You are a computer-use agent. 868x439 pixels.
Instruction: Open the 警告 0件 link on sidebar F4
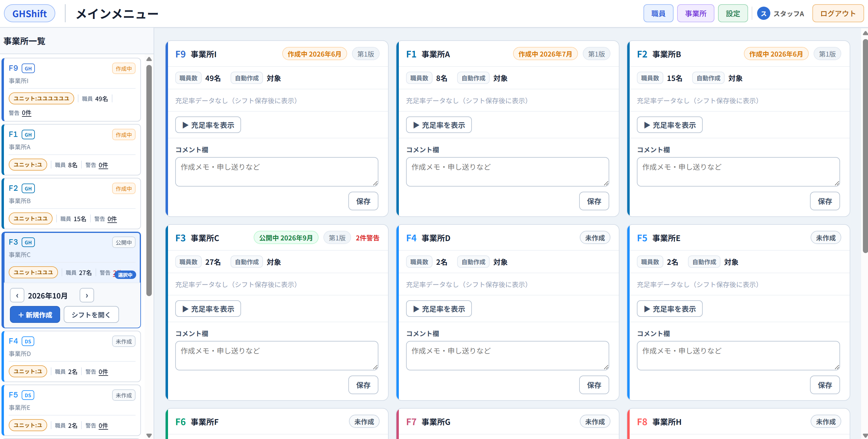click(103, 372)
